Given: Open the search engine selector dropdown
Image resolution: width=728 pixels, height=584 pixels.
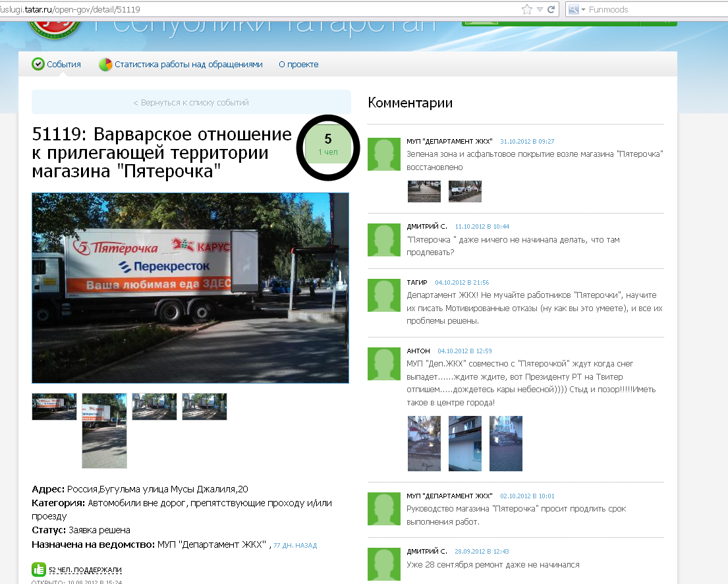Looking at the screenshot, I should 576,9.
